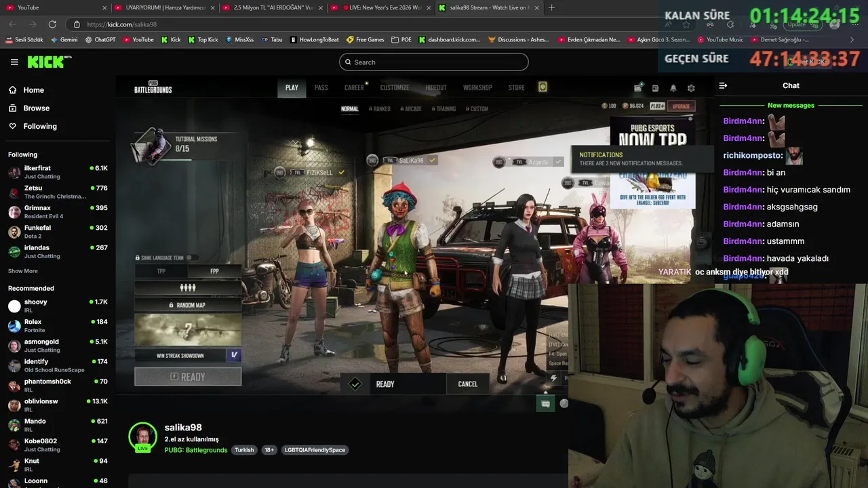Image resolution: width=868 pixels, height=488 pixels.
Task: Go to Browse in the Kick sidebar
Action: pyautogui.click(x=29, y=108)
